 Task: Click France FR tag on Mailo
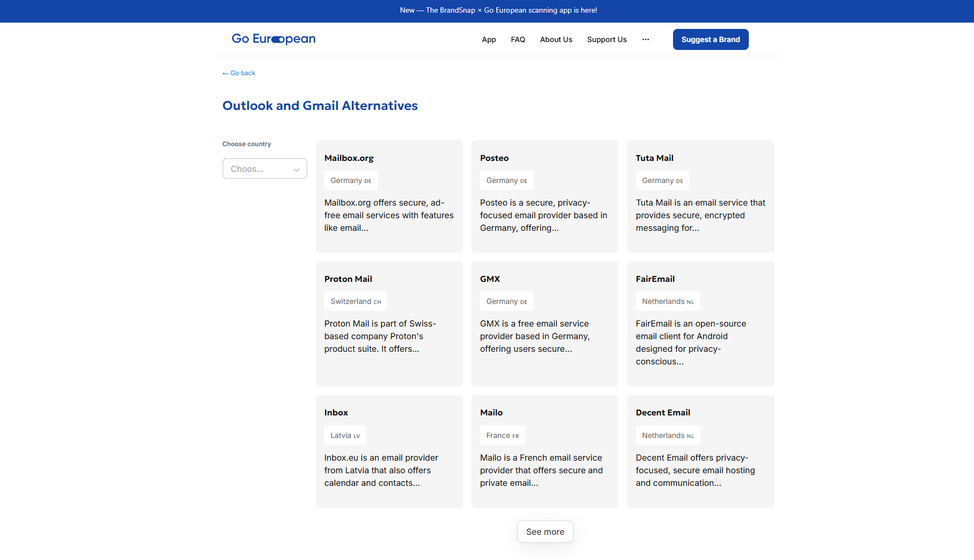coord(503,435)
